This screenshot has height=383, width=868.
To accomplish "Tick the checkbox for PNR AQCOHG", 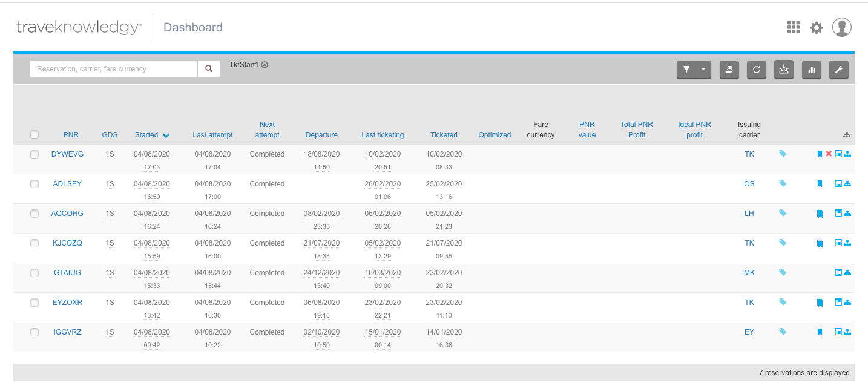I will [x=35, y=214].
